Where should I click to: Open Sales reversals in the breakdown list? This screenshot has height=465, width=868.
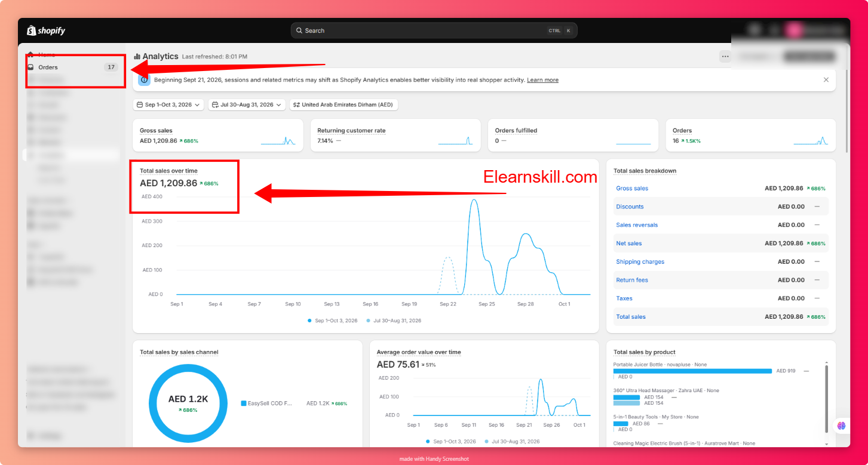[x=637, y=225]
